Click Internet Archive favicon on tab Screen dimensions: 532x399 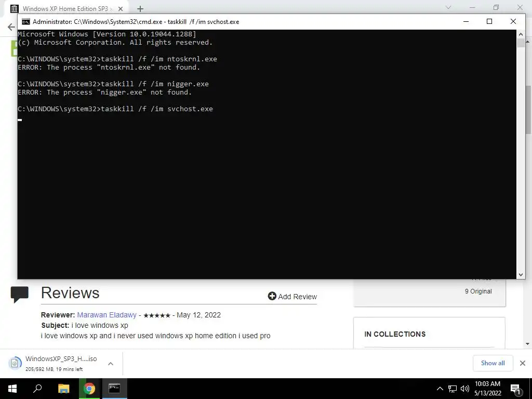pos(14,9)
